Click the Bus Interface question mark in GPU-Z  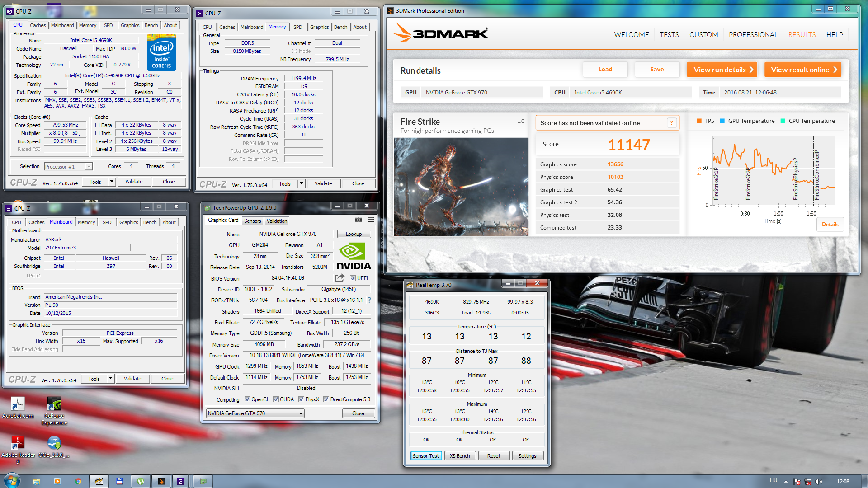coord(369,300)
